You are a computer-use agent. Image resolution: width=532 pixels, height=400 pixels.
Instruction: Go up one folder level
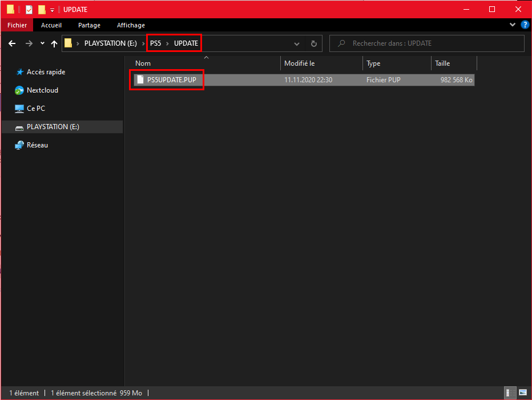[x=54, y=43]
